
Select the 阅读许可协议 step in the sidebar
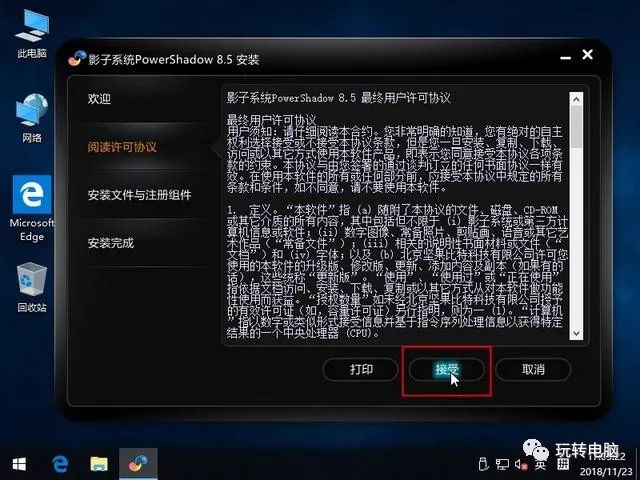122,147
